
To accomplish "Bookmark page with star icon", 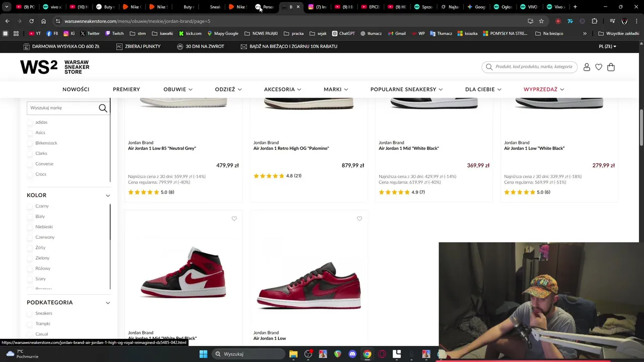I will (x=541, y=21).
